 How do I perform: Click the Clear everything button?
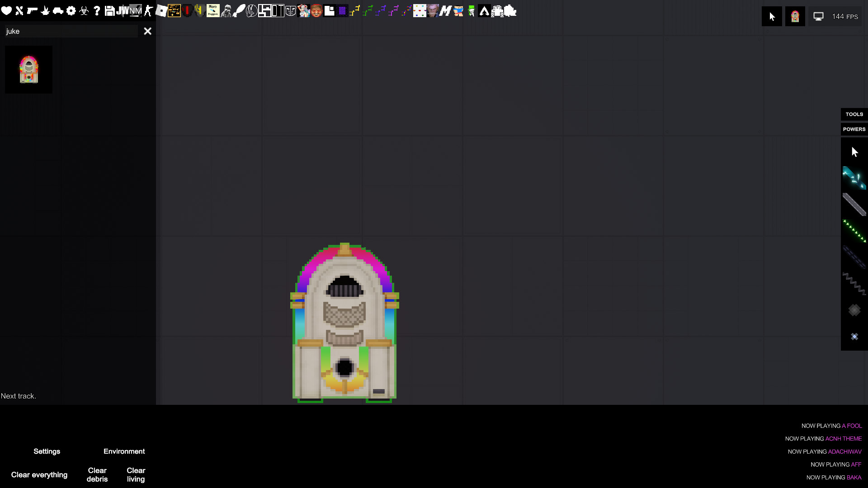[39, 474]
